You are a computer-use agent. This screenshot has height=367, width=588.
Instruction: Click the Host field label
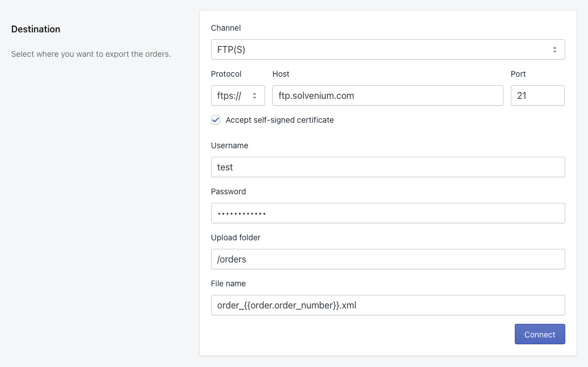(281, 74)
